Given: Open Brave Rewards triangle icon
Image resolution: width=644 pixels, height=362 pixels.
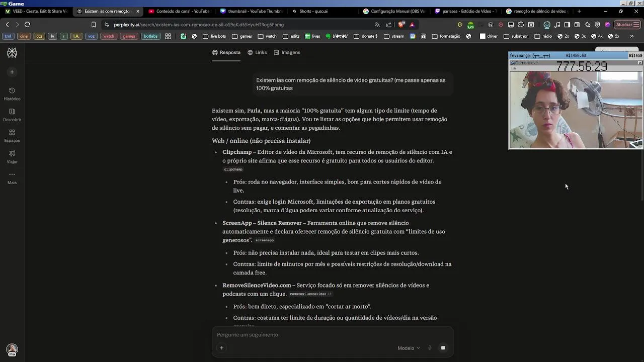Looking at the screenshot, I should (412, 24).
